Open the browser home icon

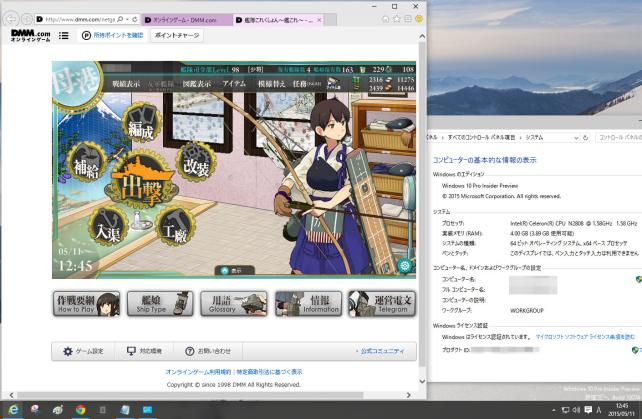385,19
